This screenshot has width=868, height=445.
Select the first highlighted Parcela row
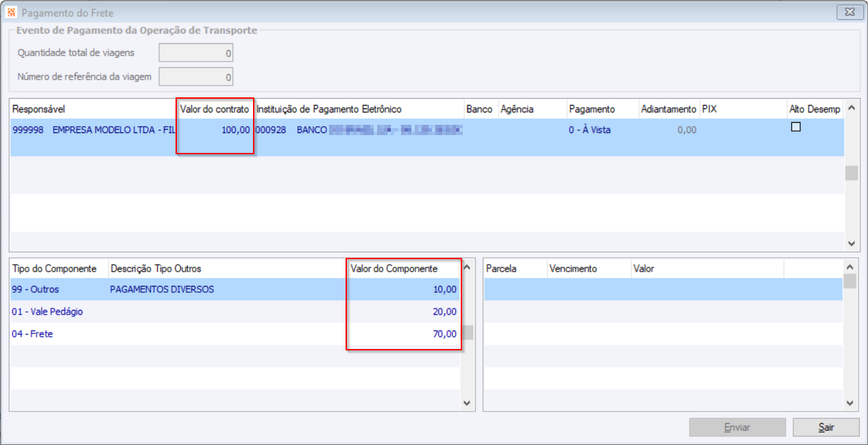663,289
